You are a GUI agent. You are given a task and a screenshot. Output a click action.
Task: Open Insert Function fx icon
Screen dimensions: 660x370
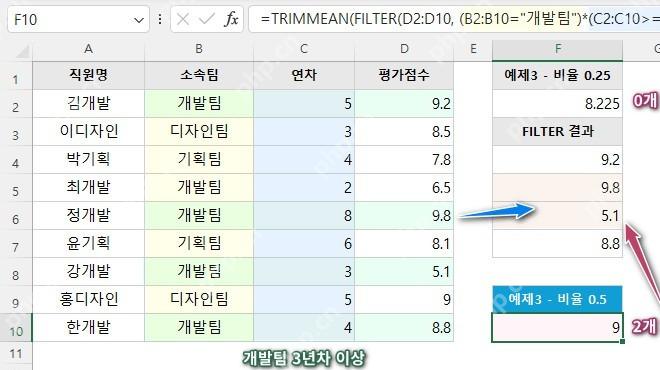pyautogui.click(x=231, y=19)
